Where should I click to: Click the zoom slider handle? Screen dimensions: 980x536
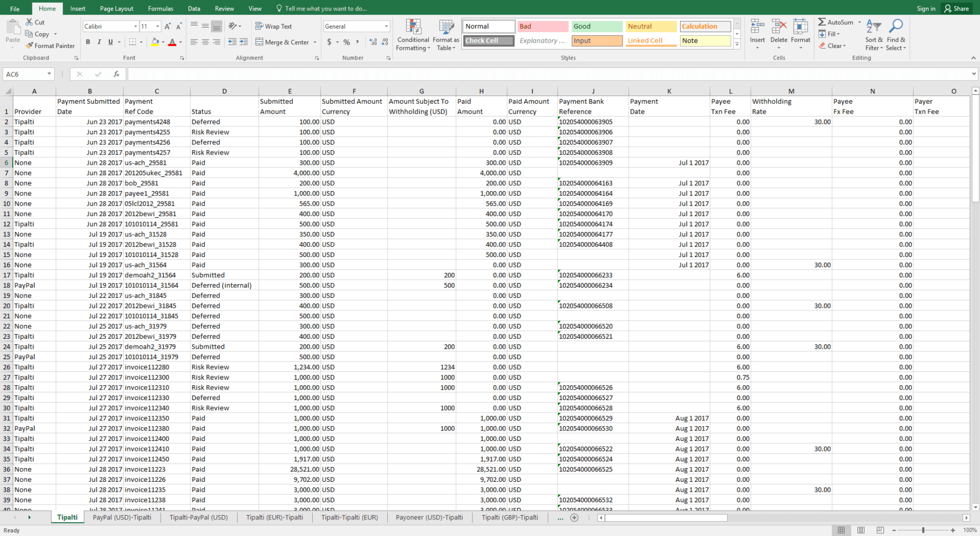coord(923,530)
